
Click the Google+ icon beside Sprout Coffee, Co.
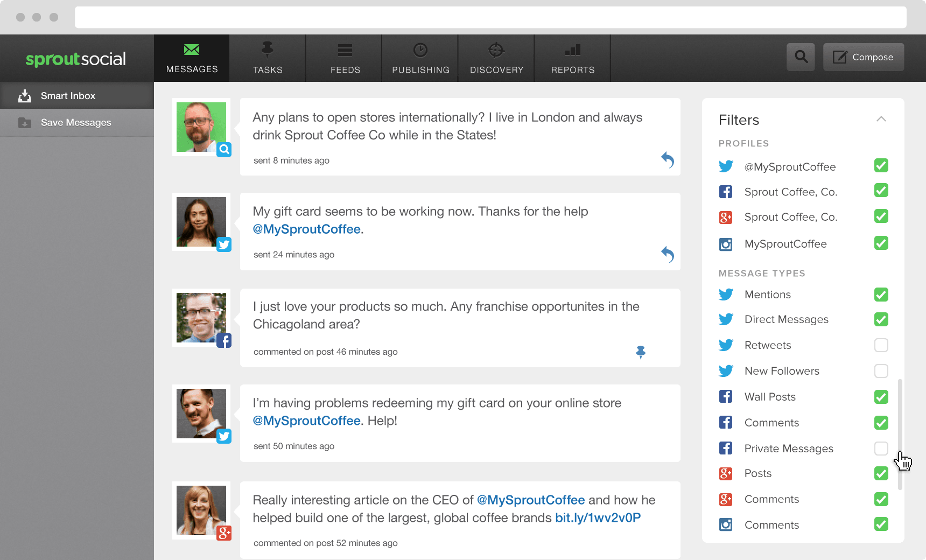(726, 218)
